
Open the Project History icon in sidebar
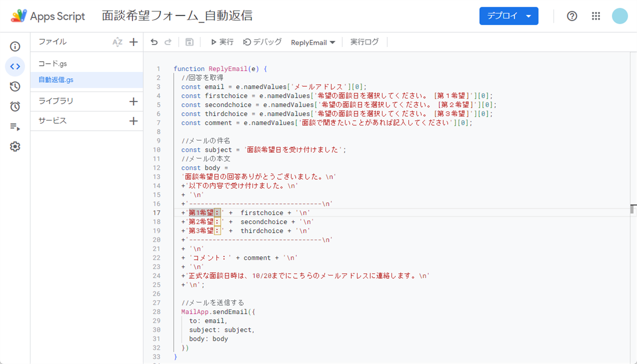click(x=15, y=87)
